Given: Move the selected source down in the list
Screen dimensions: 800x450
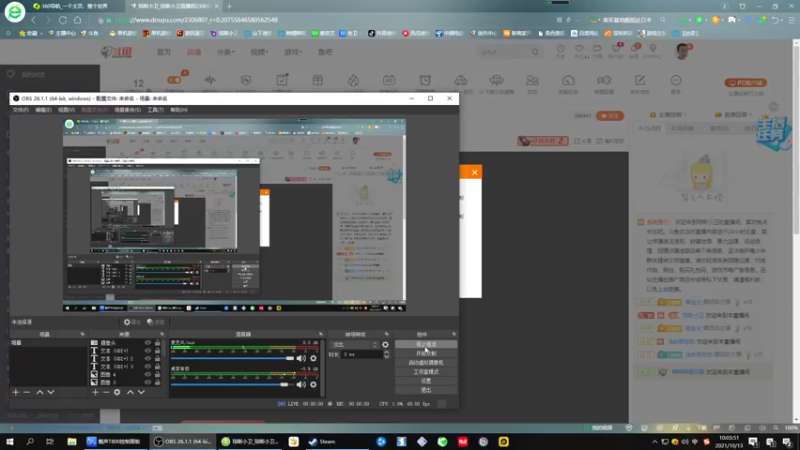Looking at the screenshot, I should 141,392.
